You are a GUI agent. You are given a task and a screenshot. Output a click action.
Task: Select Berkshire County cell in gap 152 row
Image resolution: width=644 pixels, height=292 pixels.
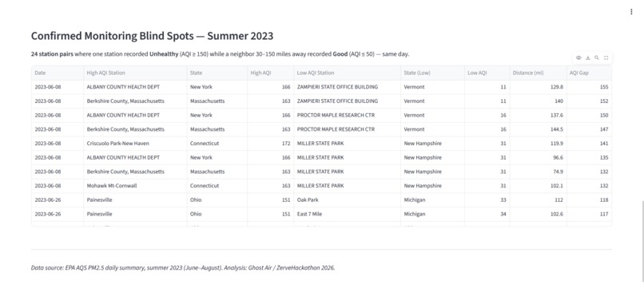(x=135, y=101)
